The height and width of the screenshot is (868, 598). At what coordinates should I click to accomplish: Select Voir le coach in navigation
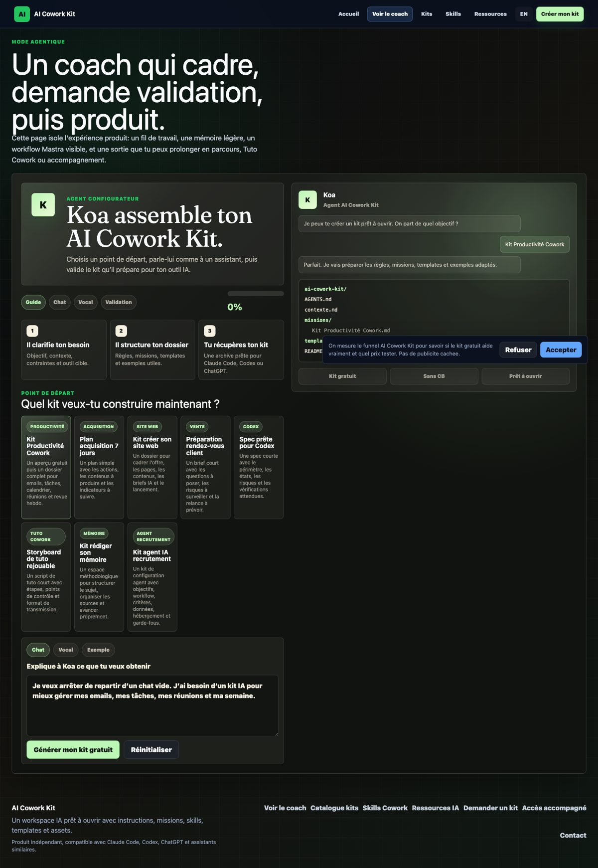click(x=390, y=14)
